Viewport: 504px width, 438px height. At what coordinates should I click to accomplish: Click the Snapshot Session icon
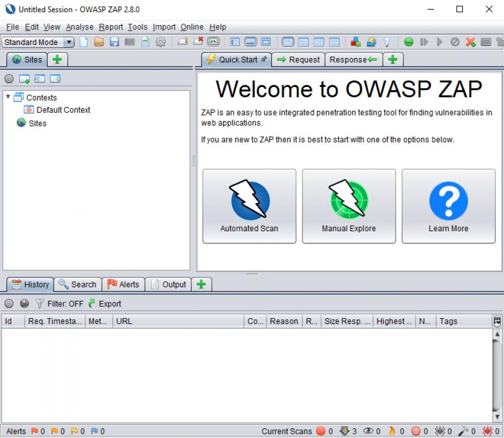[x=130, y=42]
